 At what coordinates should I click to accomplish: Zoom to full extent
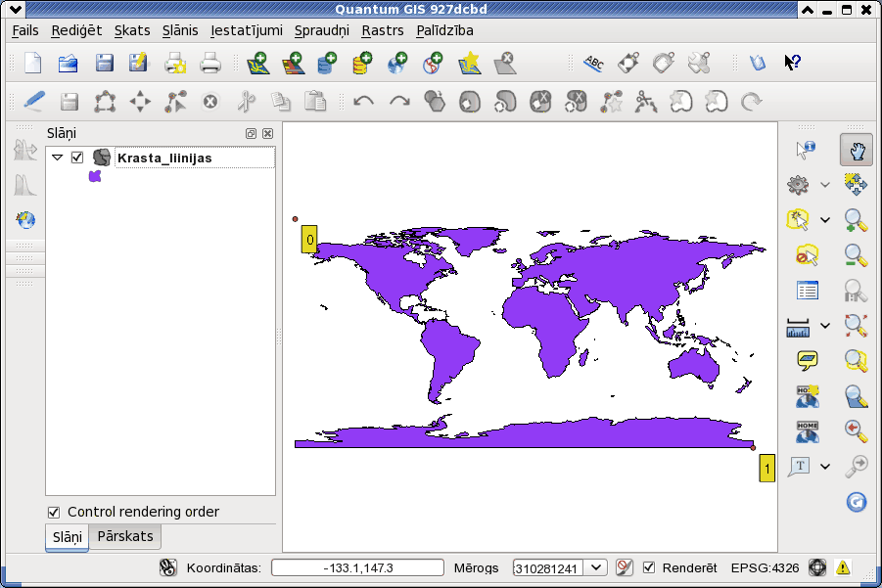point(856,326)
